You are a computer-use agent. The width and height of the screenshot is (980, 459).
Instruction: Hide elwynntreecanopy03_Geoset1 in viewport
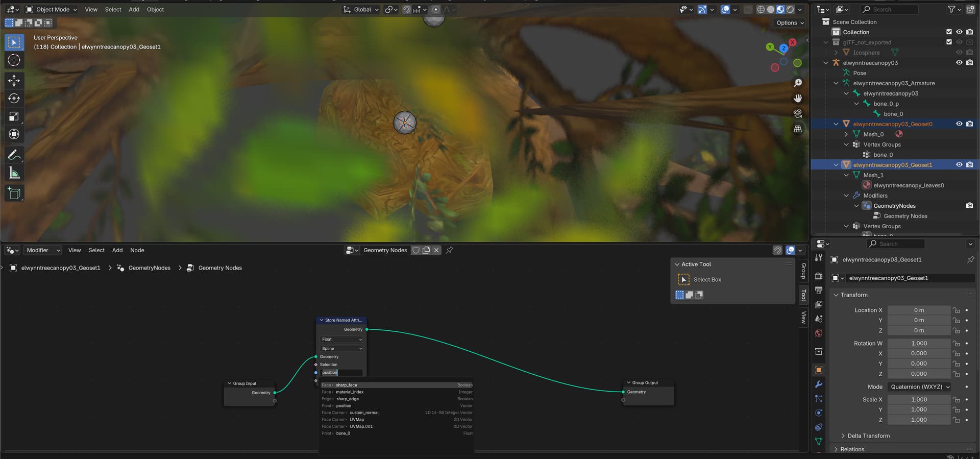[x=959, y=165]
